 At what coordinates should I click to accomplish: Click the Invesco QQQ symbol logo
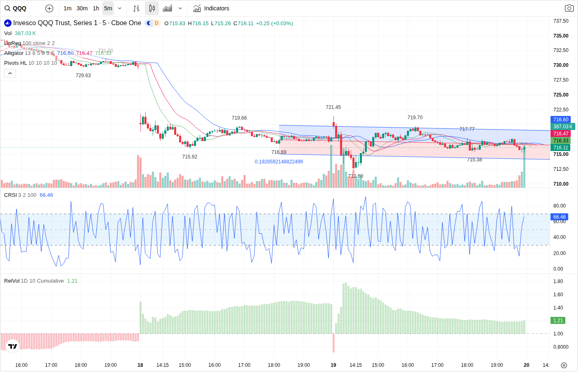(8, 23)
